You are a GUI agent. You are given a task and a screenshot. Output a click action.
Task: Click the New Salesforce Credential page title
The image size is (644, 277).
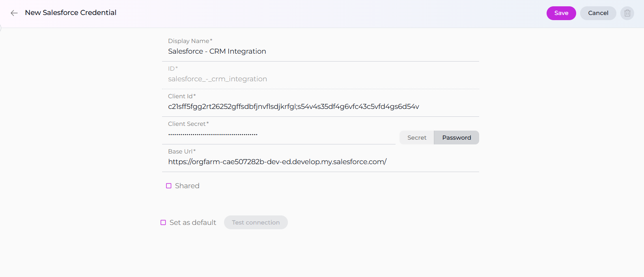click(71, 13)
